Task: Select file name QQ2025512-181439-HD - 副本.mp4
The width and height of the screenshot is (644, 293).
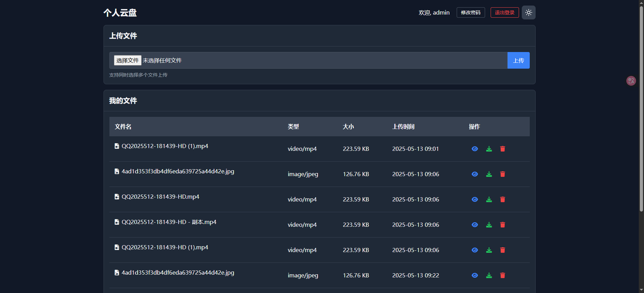Action: [169, 222]
